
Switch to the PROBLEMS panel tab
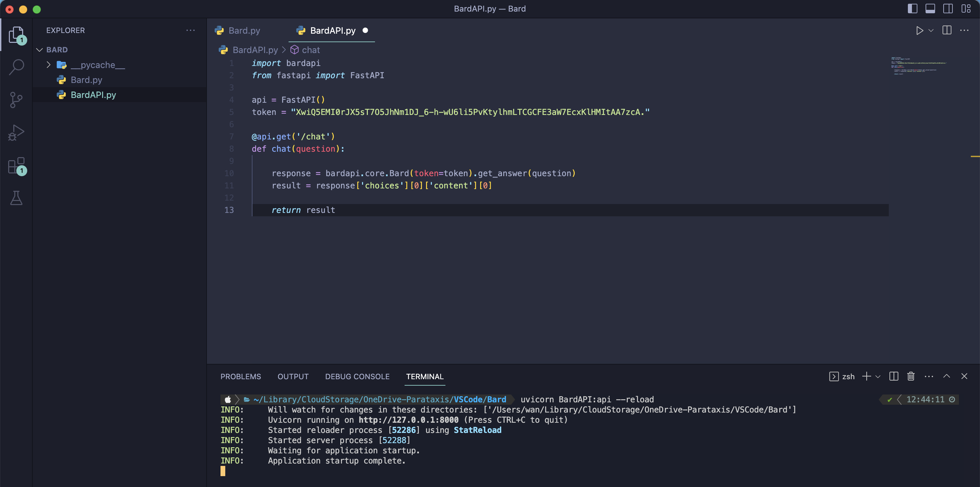pos(241,376)
